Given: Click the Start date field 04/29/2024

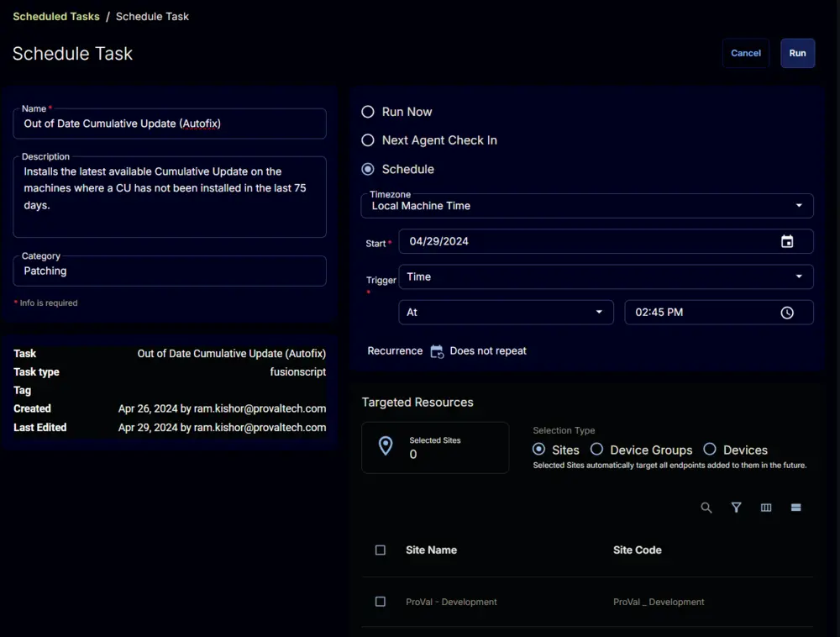Looking at the screenshot, I should tap(606, 242).
